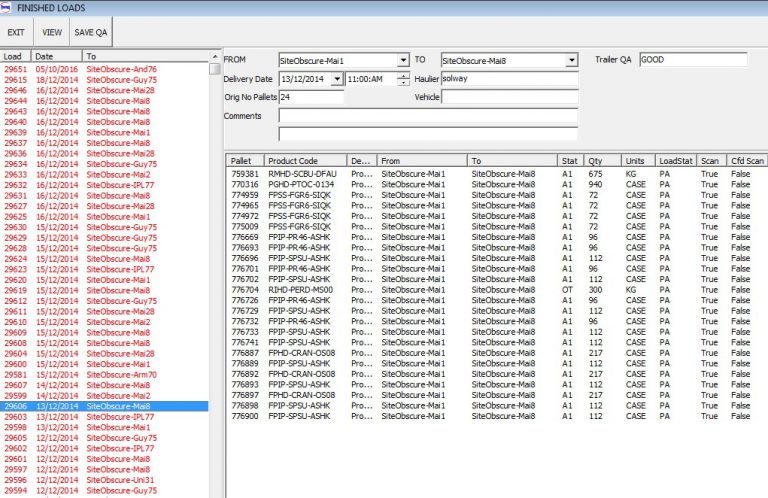Expand the FROM site dropdown
Viewport: 768px width, 498px height.
point(403,61)
